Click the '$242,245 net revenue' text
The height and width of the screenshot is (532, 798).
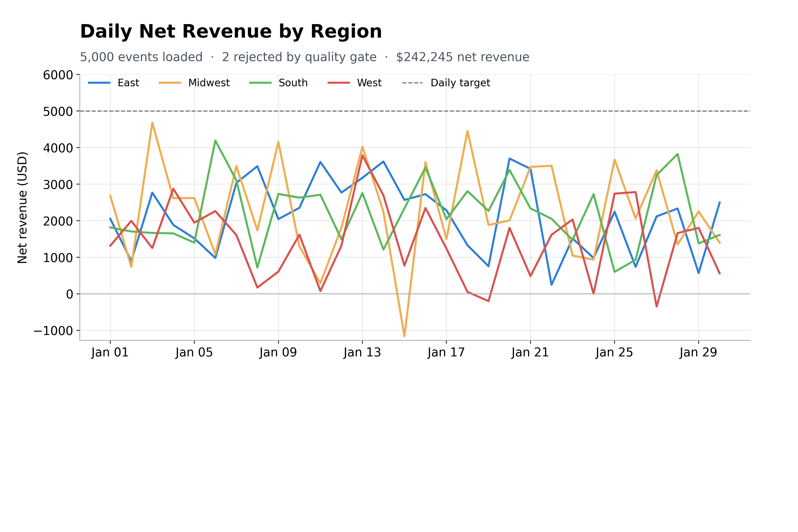462,57
